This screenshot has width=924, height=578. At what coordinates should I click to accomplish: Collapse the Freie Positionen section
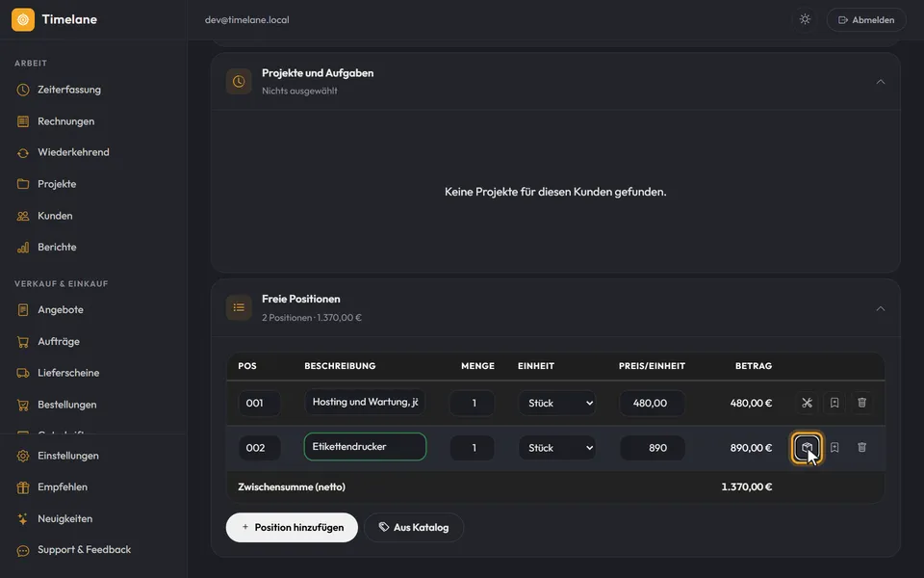pos(881,308)
